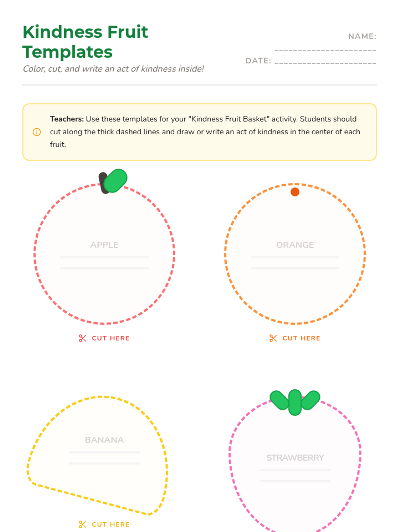The width and height of the screenshot is (399, 532).
Task: Click the DATE blank line
Action: [325, 63]
